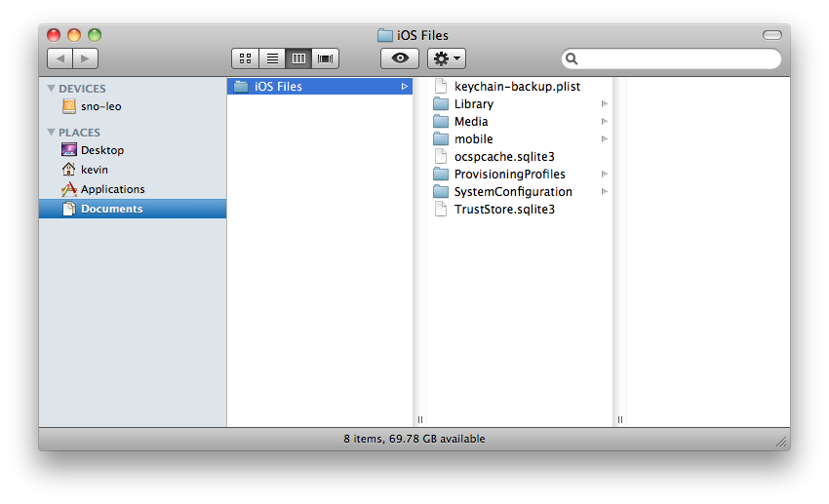The height and width of the screenshot is (504, 829).
Task: Switch to column view
Action: coord(298,58)
